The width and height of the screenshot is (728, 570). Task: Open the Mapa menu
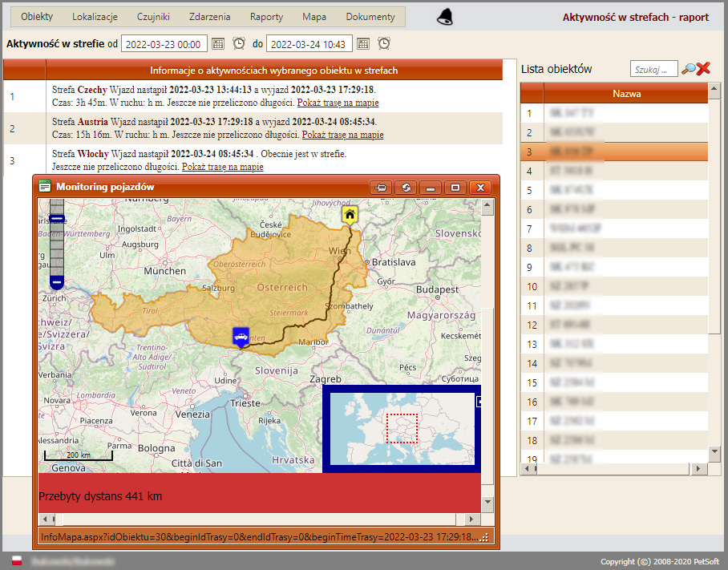[314, 17]
